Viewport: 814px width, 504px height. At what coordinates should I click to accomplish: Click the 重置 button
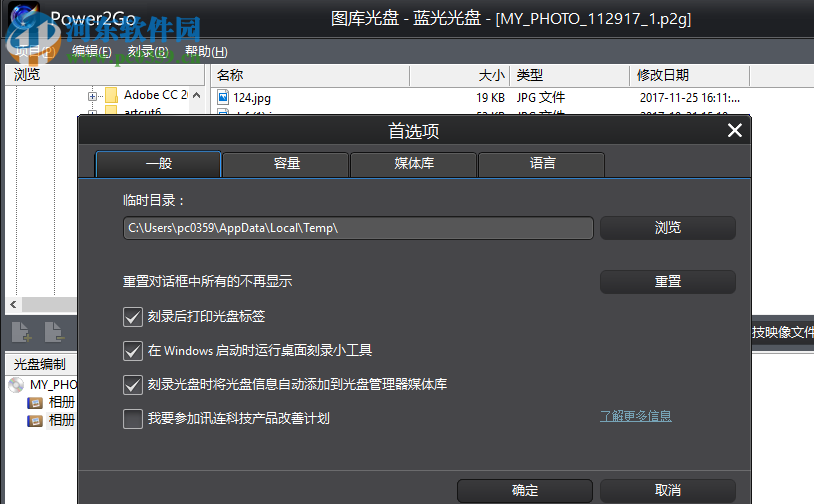(668, 282)
